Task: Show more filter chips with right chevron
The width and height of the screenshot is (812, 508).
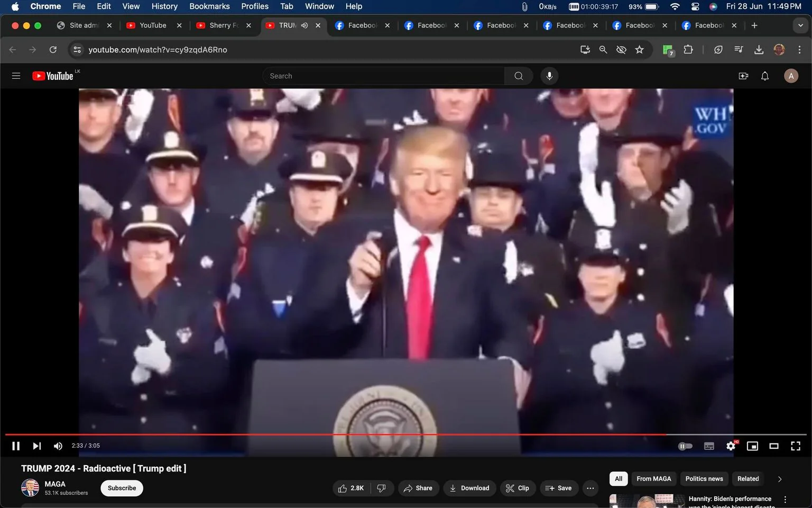Action: click(x=780, y=479)
